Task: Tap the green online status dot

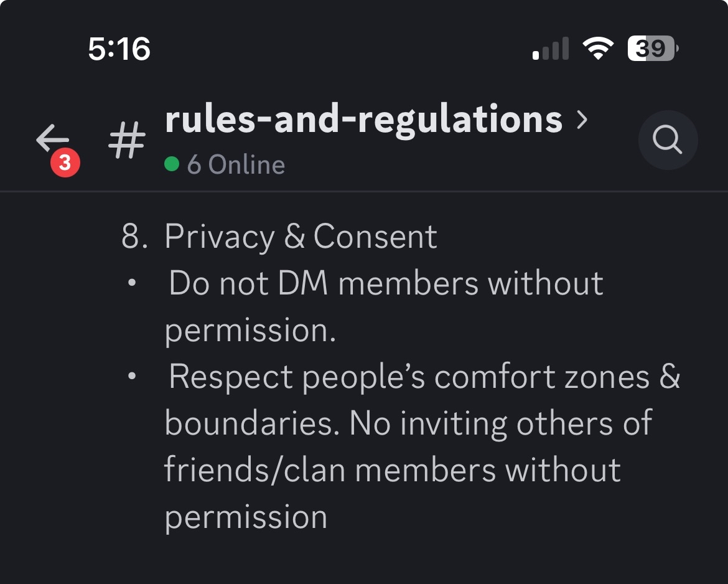Action: [172, 164]
